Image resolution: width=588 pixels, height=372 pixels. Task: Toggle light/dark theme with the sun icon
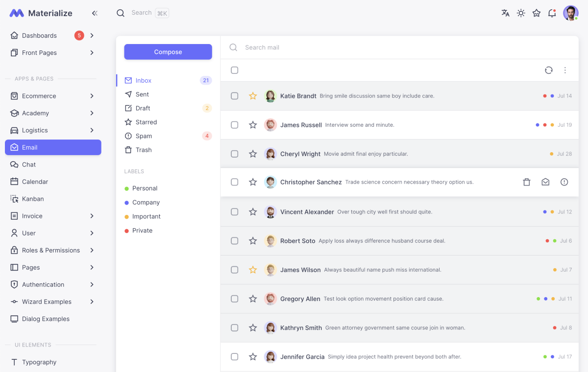pyautogui.click(x=521, y=13)
